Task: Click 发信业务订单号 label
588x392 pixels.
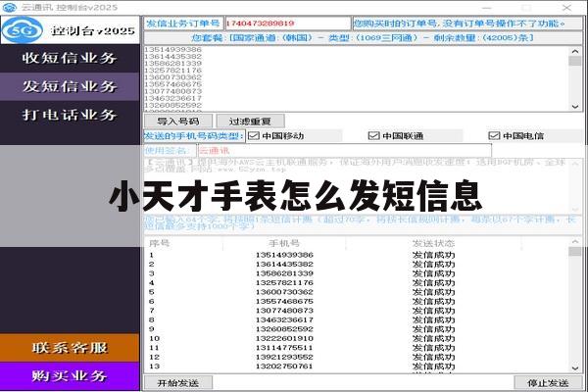Action: tap(183, 24)
